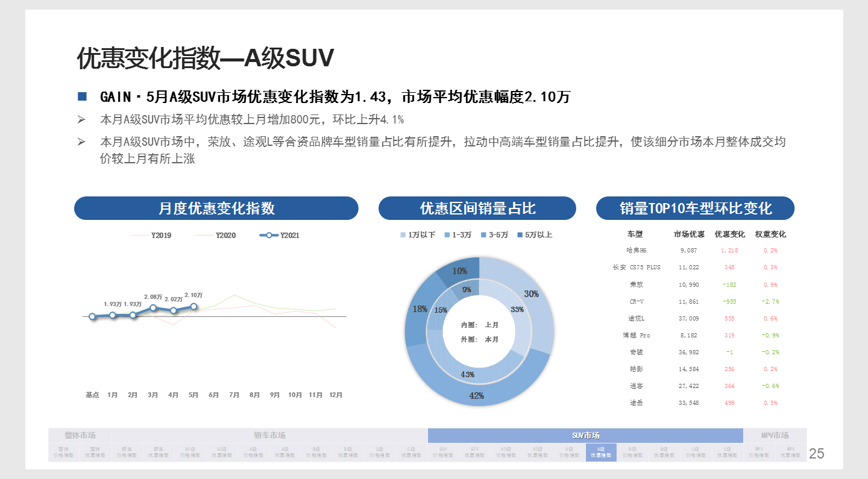The height and width of the screenshot is (479, 868).
Task: Click the arrow bullet before 本月A级SUV text
Action: [x=81, y=119]
